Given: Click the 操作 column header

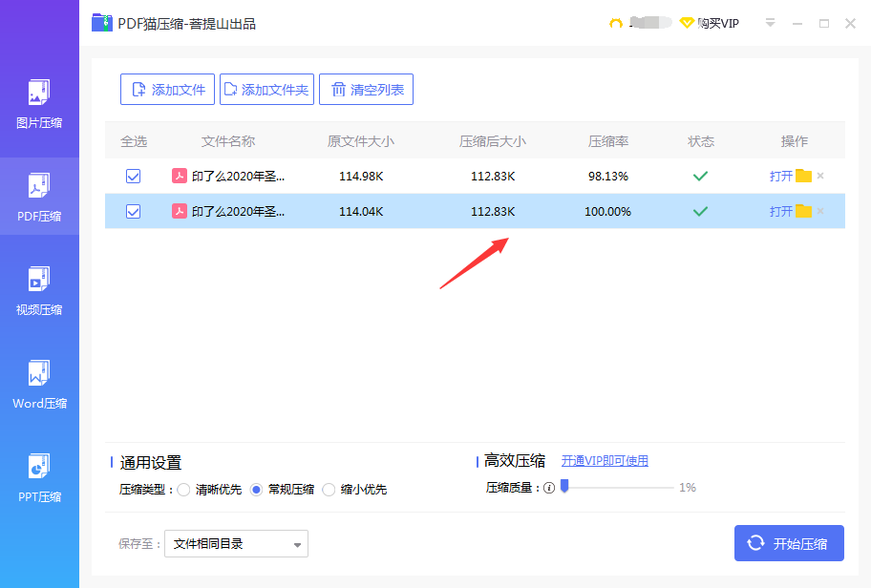Looking at the screenshot, I should coord(795,141).
